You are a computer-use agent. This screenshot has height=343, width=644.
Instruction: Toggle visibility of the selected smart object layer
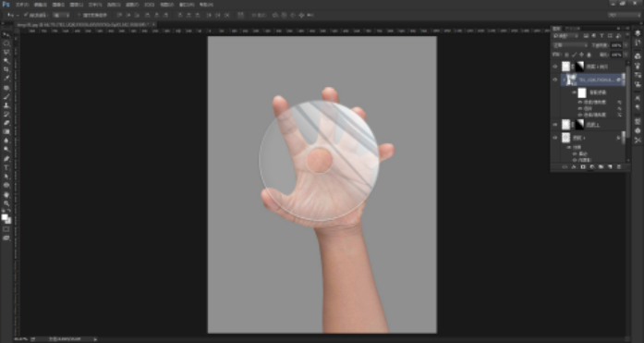coord(555,80)
